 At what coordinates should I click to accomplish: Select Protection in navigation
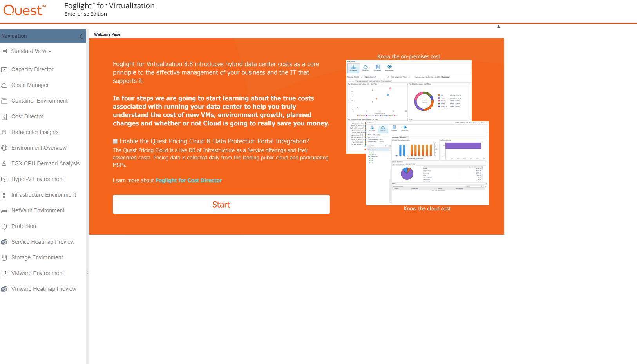point(24,226)
